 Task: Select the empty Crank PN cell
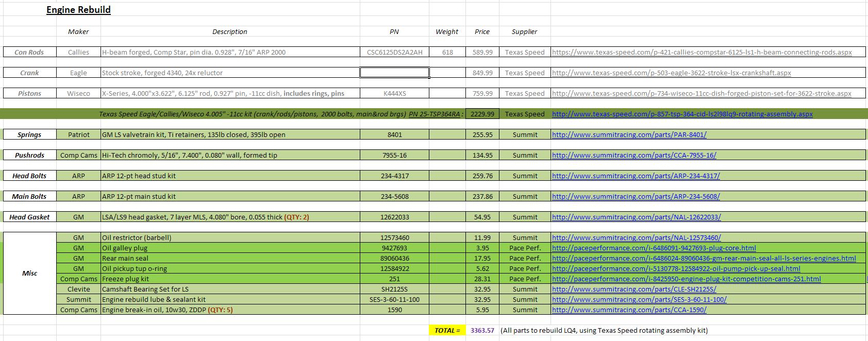coord(394,73)
